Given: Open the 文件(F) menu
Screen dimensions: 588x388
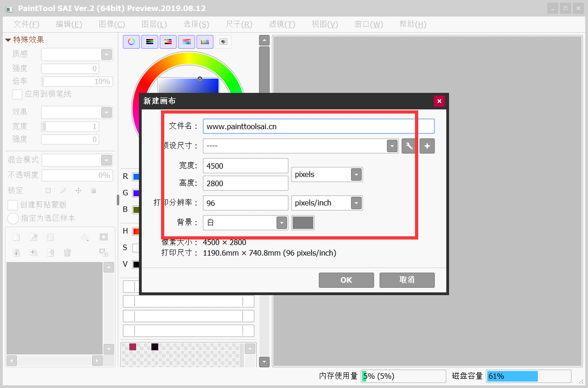Looking at the screenshot, I should (26, 24).
